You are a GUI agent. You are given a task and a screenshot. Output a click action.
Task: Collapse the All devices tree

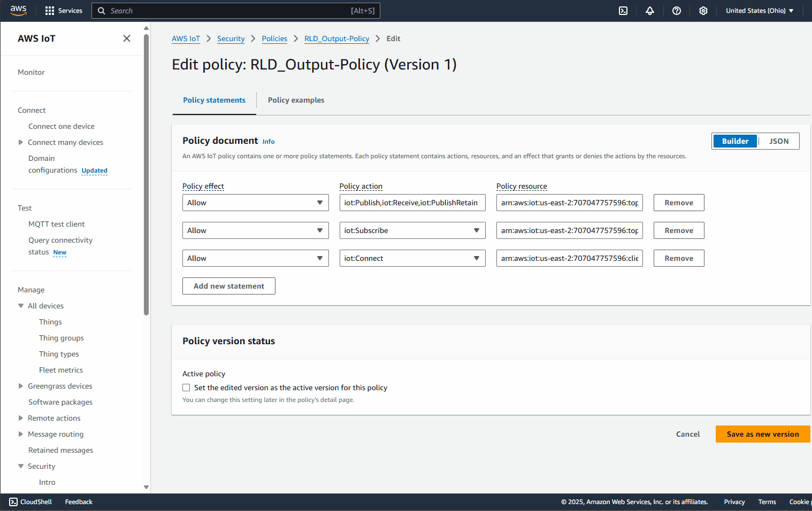(x=21, y=306)
